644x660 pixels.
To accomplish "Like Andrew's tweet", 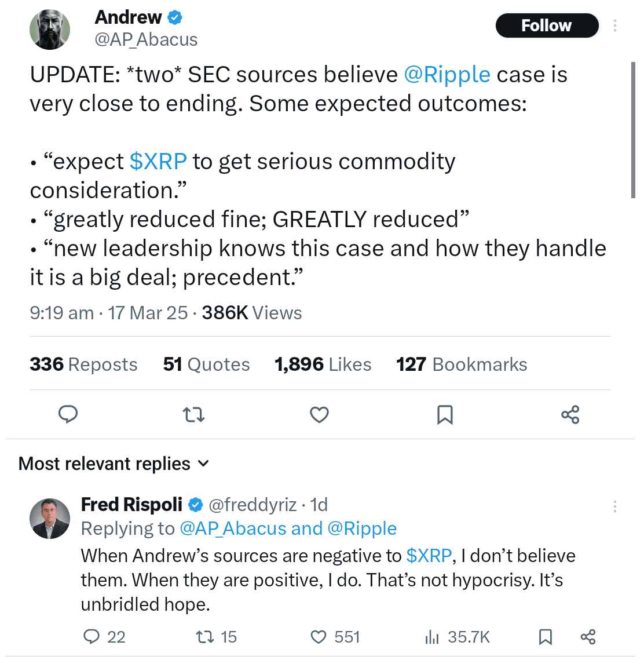I will tap(319, 414).
